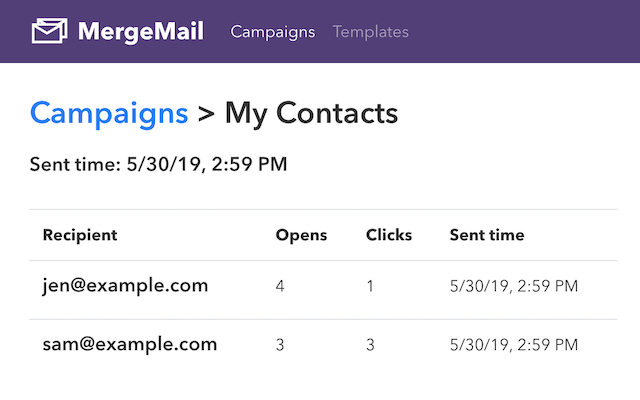The image size is (640, 400).
Task: Click the clicks count for sam@example.com
Action: click(371, 345)
